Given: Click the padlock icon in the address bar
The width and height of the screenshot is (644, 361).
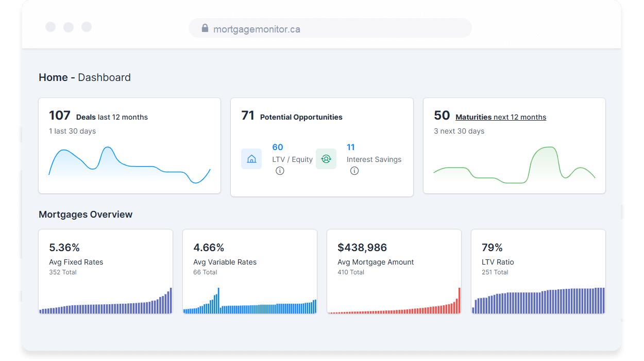Looking at the screenshot, I should pyautogui.click(x=205, y=28).
